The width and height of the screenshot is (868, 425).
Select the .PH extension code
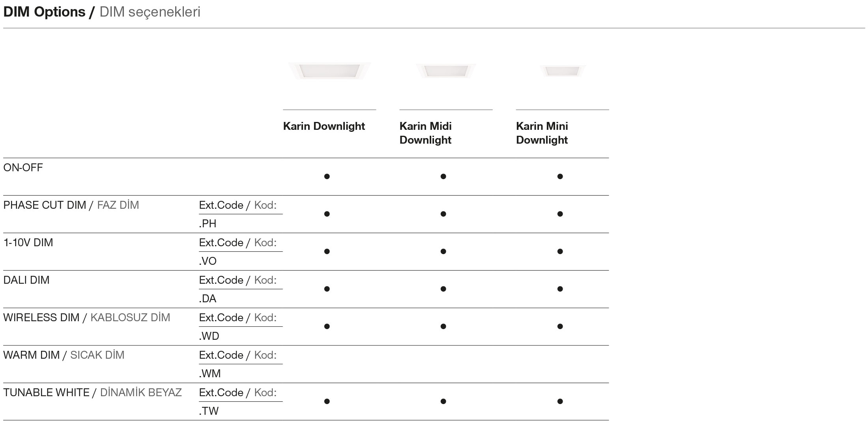click(x=208, y=224)
